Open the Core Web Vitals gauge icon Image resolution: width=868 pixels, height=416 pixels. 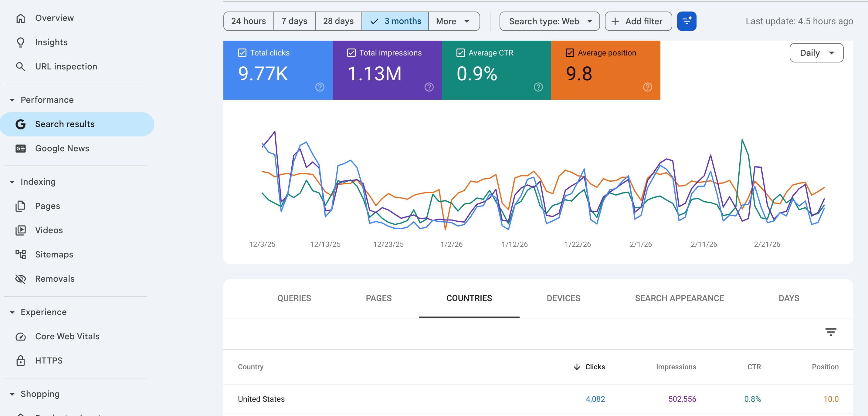21,336
